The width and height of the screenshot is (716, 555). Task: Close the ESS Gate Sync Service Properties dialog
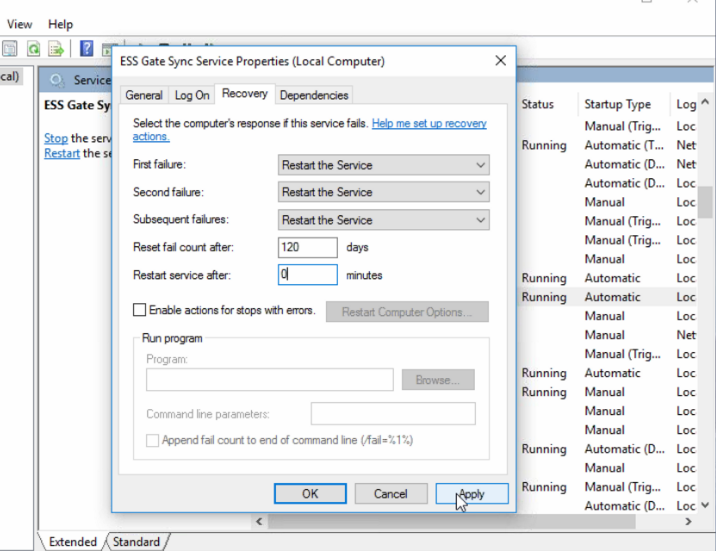coord(500,60)
